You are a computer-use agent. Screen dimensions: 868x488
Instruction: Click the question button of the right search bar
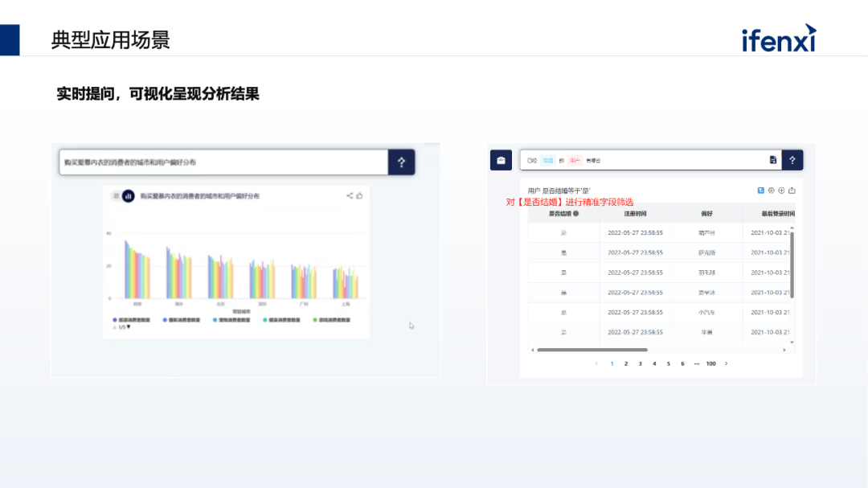point(792,160)
